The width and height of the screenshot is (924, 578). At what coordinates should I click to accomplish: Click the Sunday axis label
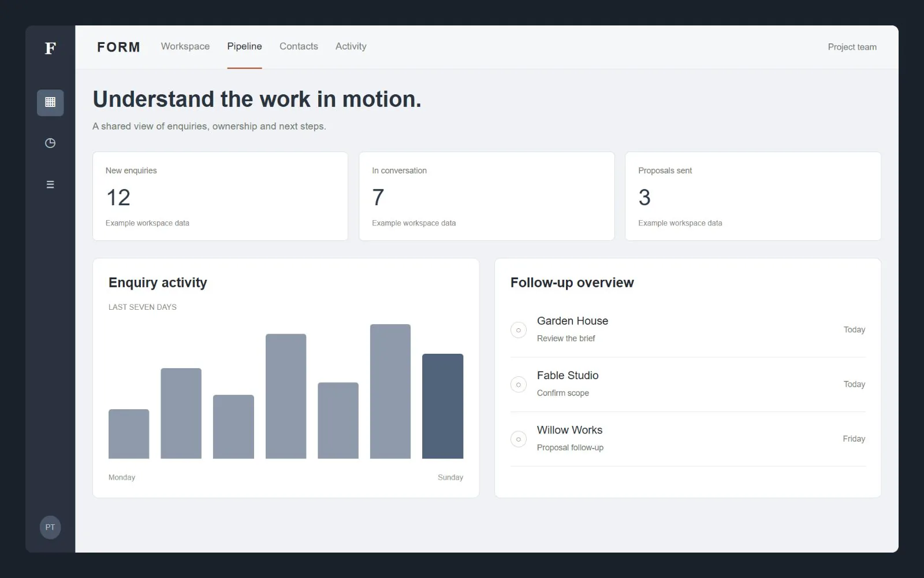pos(450,477)
